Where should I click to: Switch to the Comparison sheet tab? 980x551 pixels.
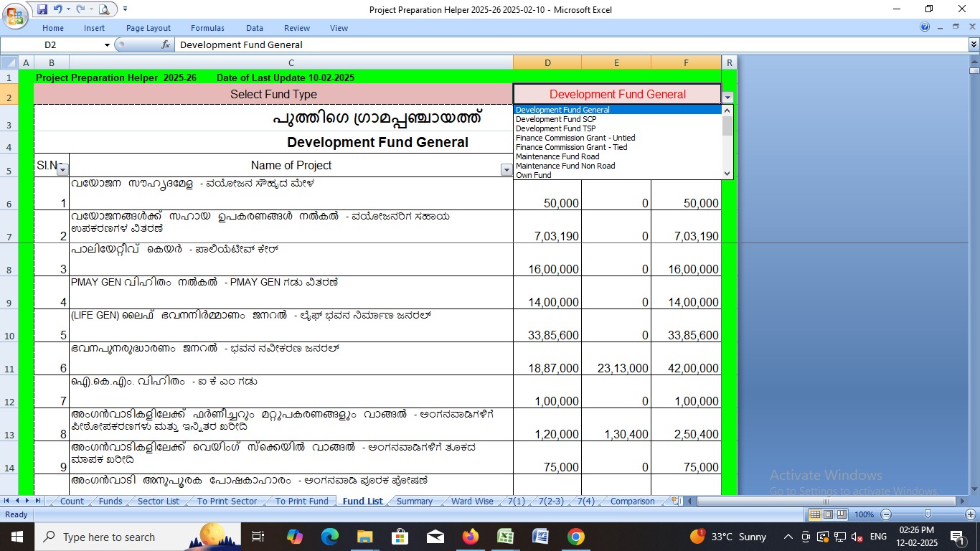632,501
